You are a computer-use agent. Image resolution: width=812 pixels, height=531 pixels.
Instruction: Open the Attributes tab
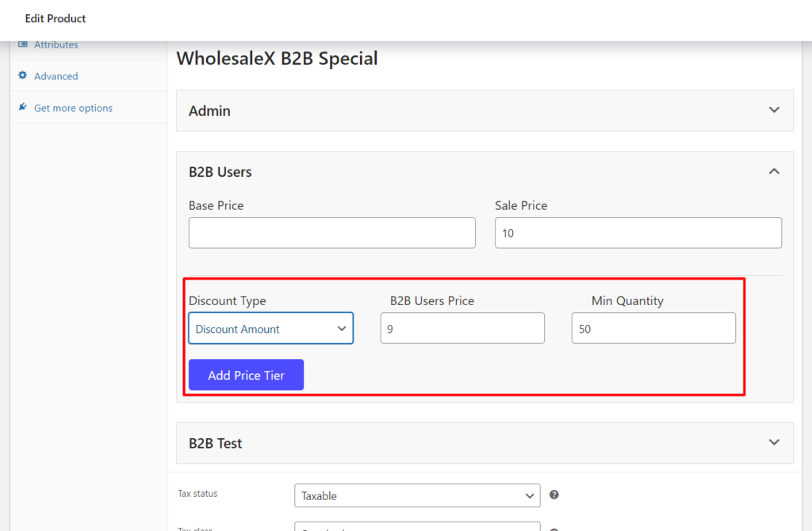pos(56,45)
